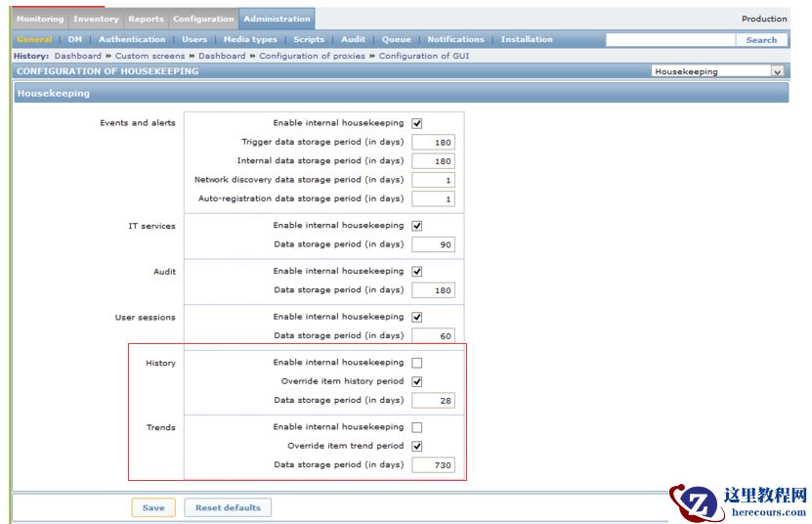The height and width of the screenshot is (524, 812).
Task: Expand the Housekeeping configuration dropdown
Action: coord(717,71)
